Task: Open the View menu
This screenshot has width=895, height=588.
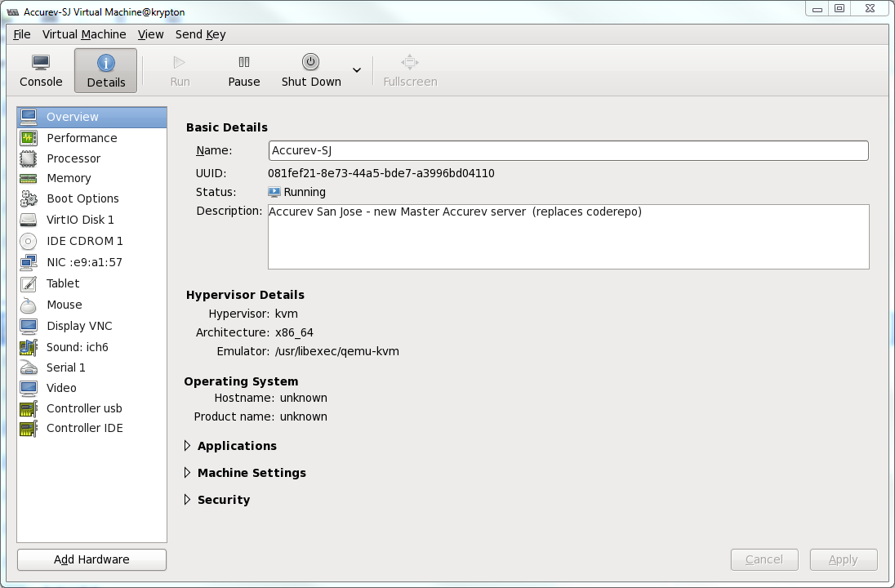Action: tap(151, 34)
